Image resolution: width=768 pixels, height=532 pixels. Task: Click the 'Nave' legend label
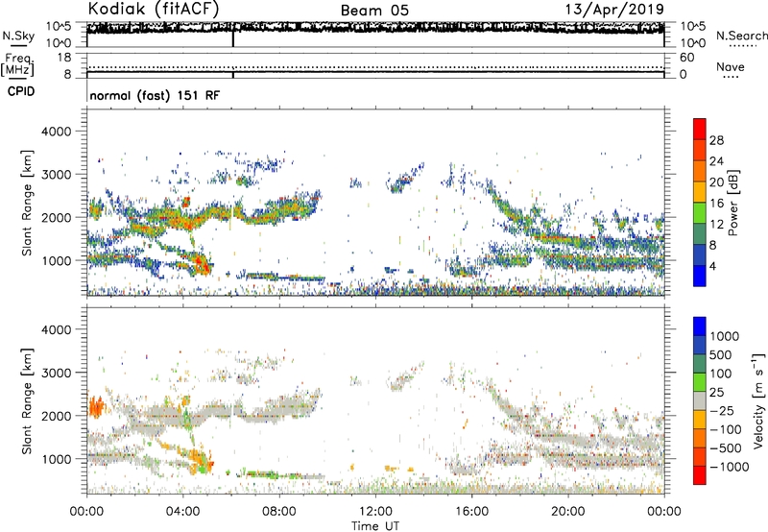pos(731,66)
